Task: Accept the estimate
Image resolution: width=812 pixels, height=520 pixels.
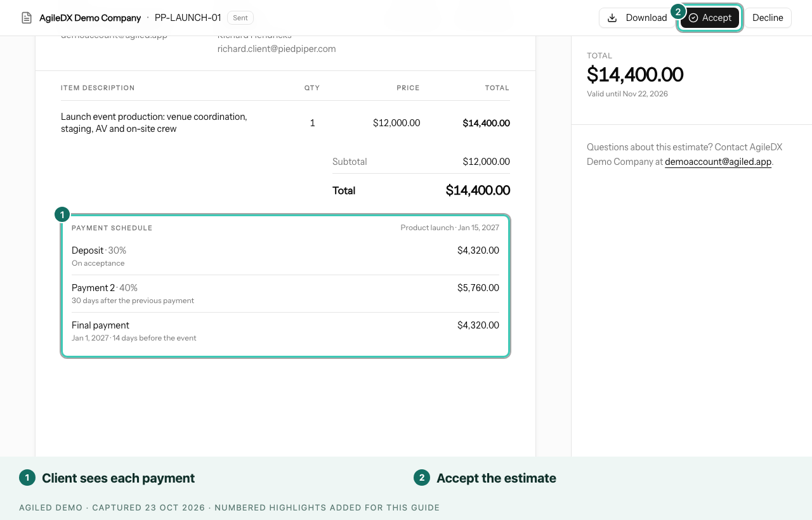Action: point(710,18)
